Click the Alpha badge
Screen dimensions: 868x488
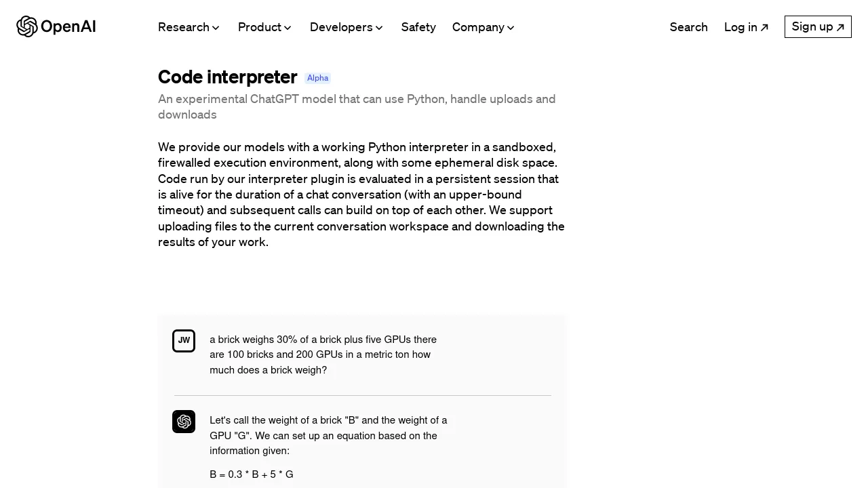point(317,78)
